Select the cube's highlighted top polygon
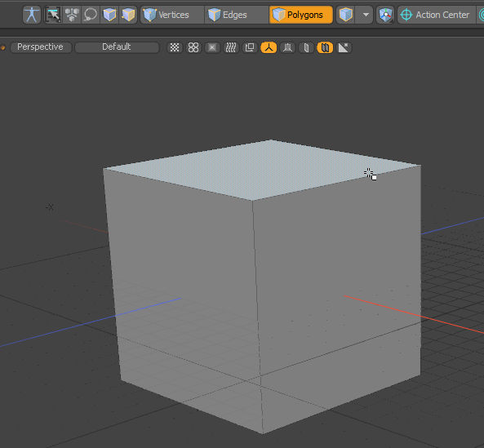Image resolution: width=484 pixels, height=448 pixels. (x=262, y=168)
